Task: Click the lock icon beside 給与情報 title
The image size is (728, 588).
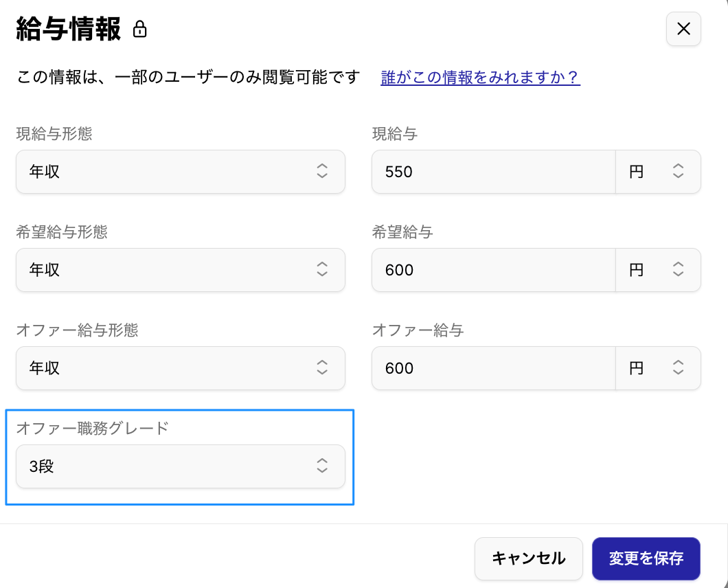Action: pyautogui.click(x=140, y=30)
